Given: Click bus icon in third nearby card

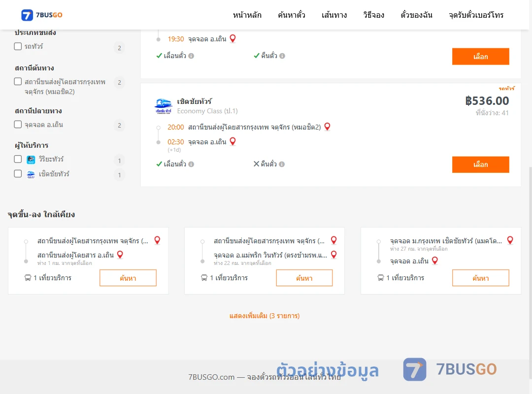Looking at the screenshot, I should point(381,278).
